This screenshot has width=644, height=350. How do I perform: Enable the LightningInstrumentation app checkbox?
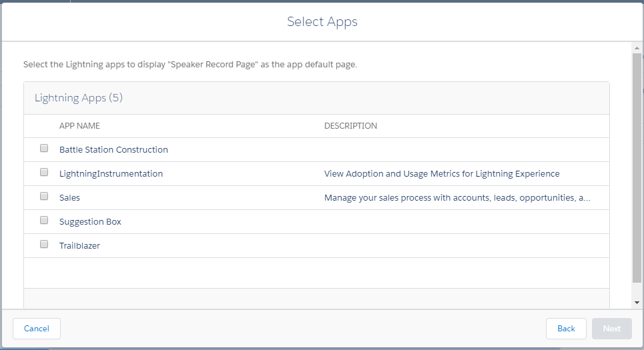[44, 173]
